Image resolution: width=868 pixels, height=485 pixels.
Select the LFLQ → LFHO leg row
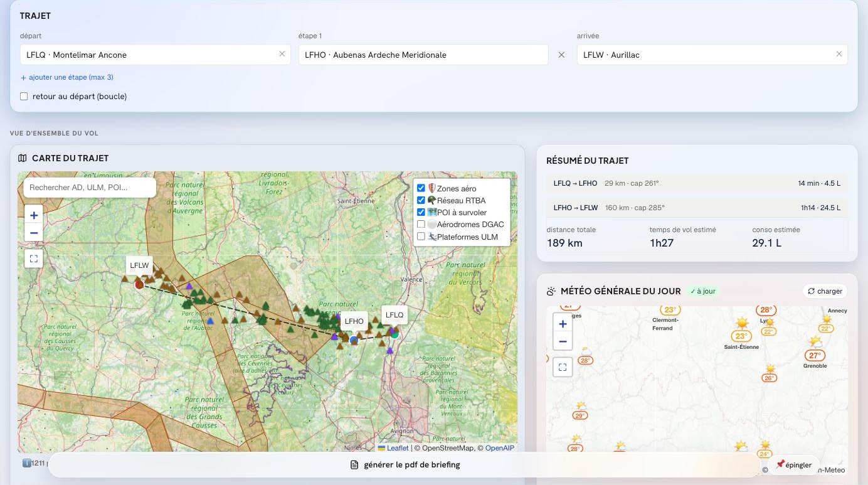[697, 183]
